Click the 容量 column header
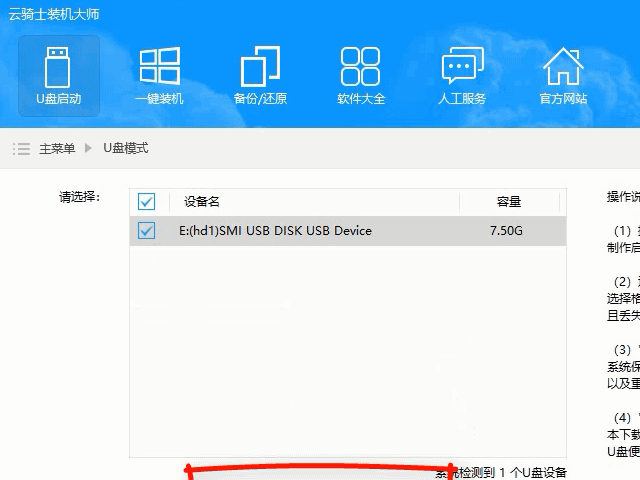The image size is (640, 480). tap(509, 202)
